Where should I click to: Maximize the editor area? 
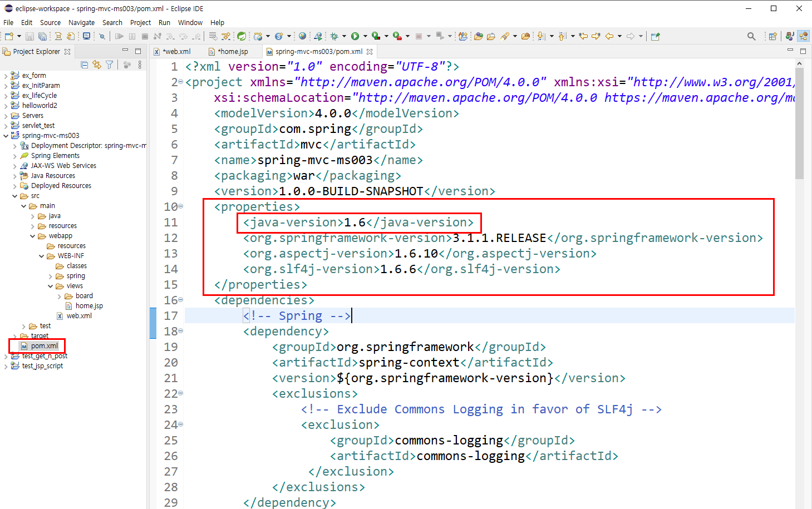click(x=803, y=51)
